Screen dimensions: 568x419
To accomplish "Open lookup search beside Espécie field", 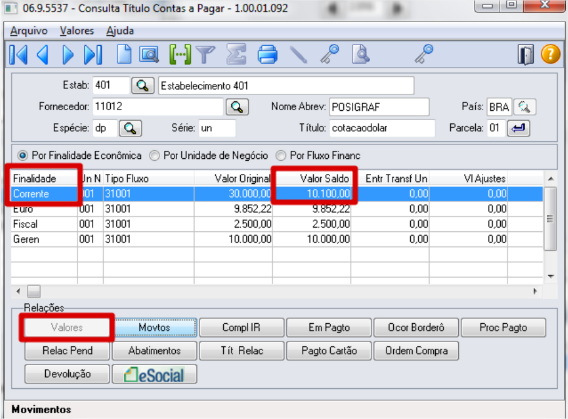I will pyautogui.click(x=130, y=128).
